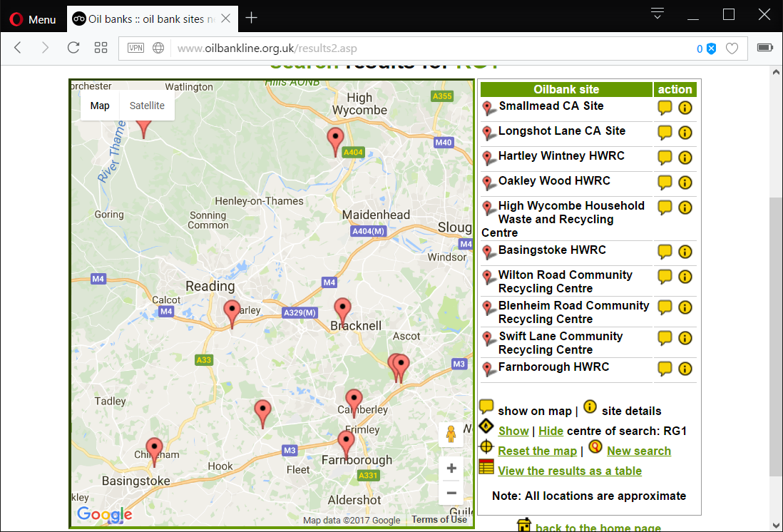783x532 pixels.
Task: Open Google Maps Terms of Use
Action: [x=439, y=519]
